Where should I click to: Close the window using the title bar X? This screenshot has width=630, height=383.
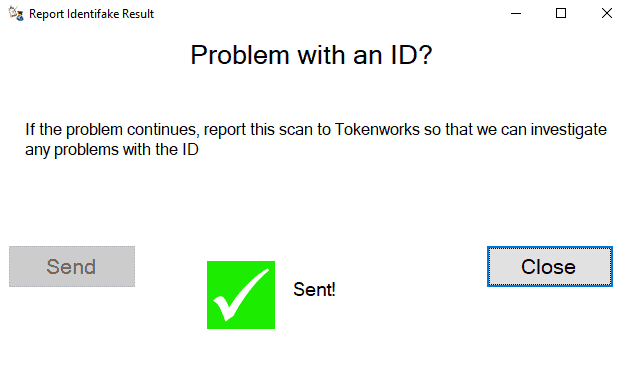(607, 14)
